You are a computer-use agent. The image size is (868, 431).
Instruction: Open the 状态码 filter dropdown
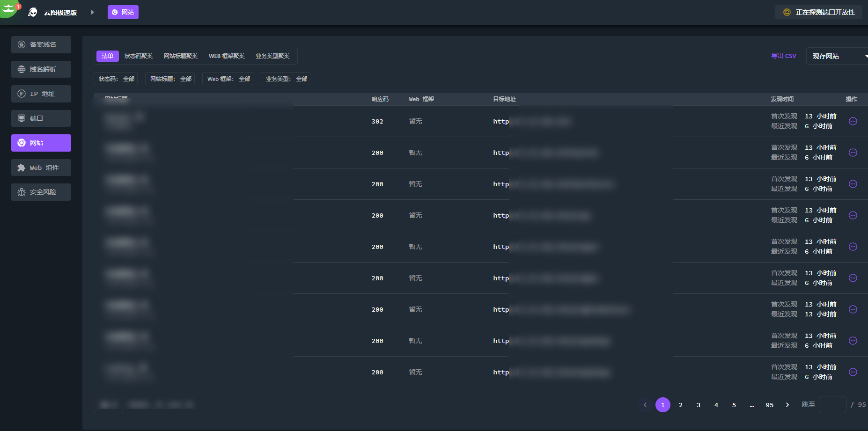[x=116, y=79]
